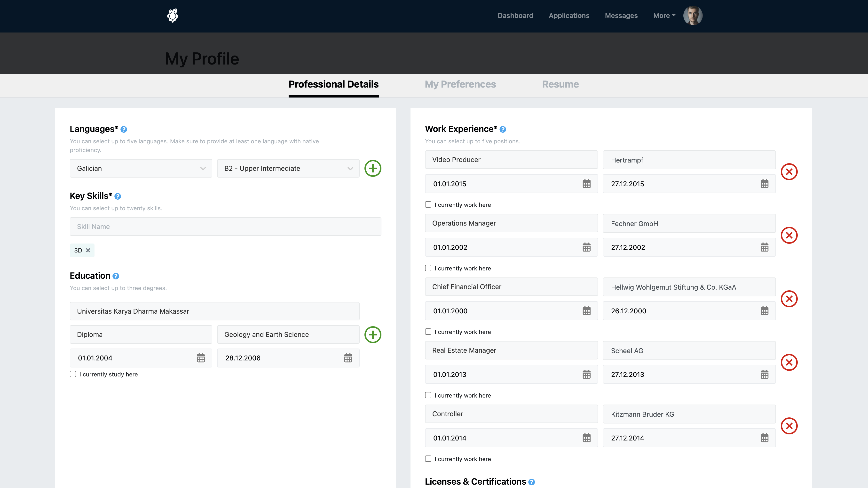Image resolution: width=868 pixels, height=488 pixels.
Task: Switch to the Resume tab
Action: tap(560, 84)
